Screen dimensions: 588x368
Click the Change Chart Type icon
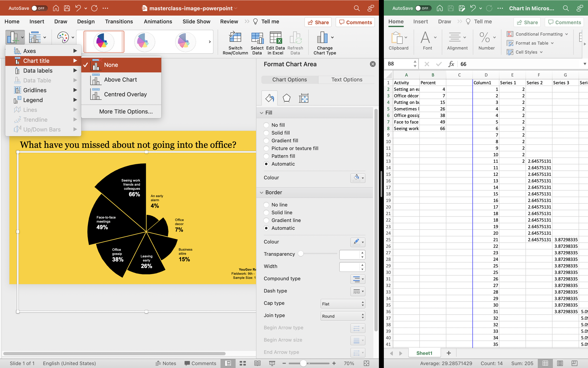[x=322, y=38]
